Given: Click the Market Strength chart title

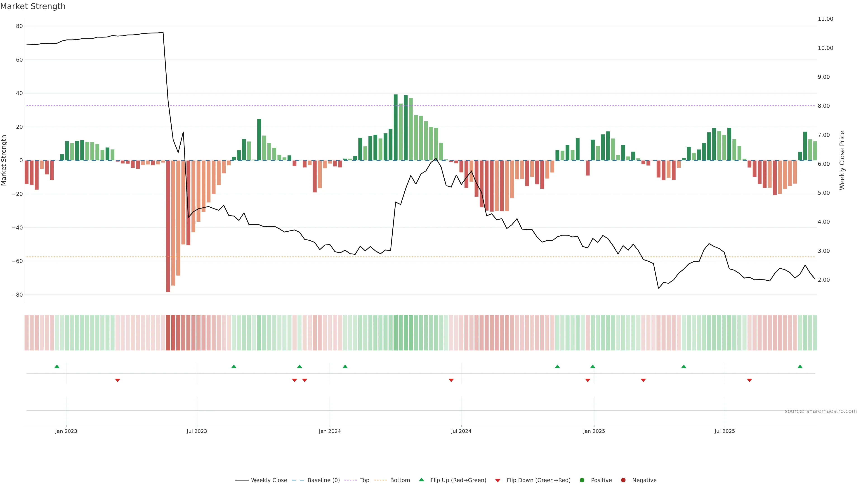Looking at the screenshot, I should 33,6.
